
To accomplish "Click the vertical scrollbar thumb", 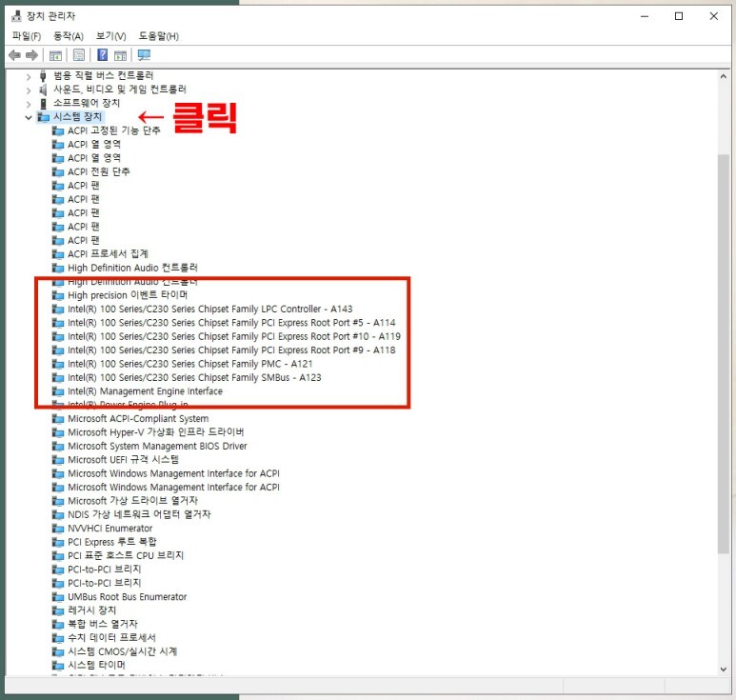I will 724,354.
